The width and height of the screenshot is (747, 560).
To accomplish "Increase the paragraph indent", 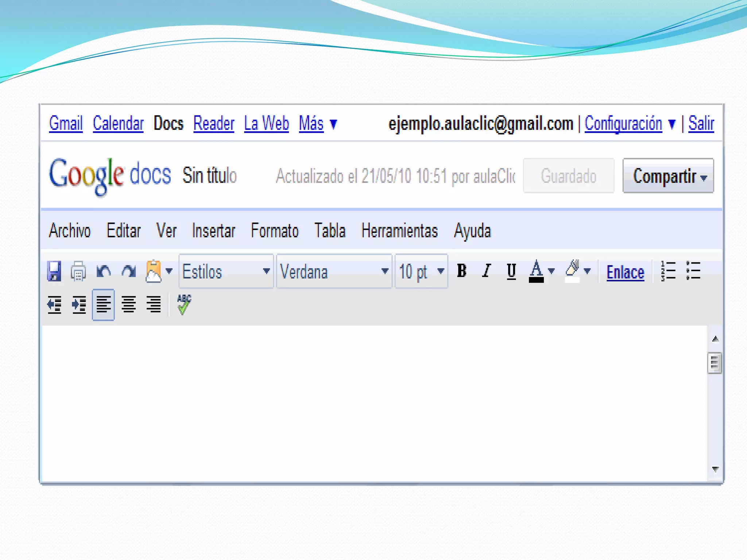I will [x=79, y=305].
